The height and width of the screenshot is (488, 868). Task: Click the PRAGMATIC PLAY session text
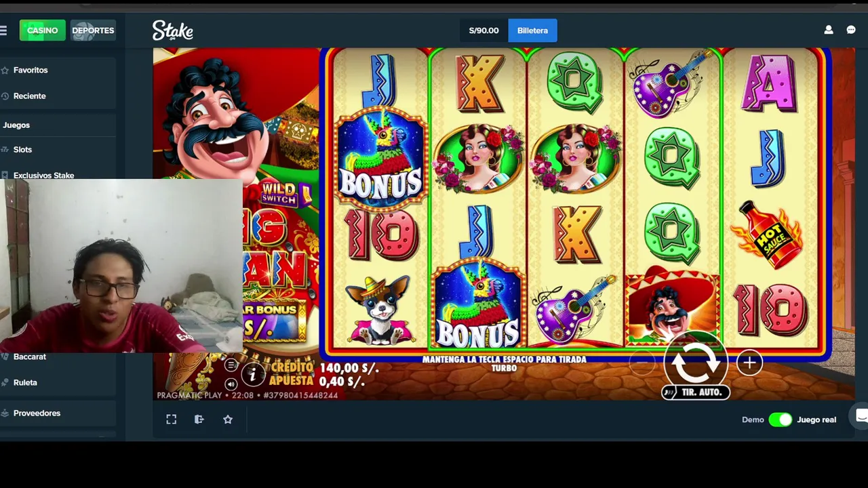[248, 395]
